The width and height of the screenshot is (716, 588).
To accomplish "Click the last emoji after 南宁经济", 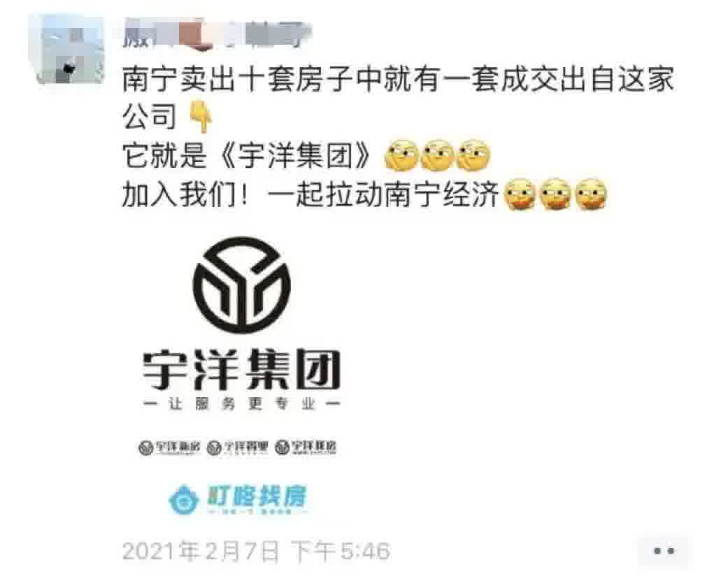I will coord(591,194).
